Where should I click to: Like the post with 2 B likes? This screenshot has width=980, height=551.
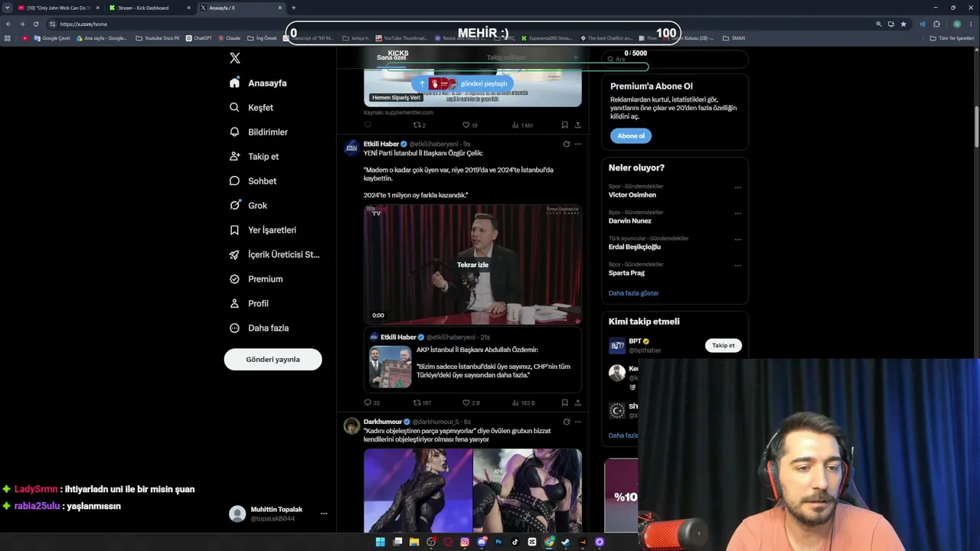[471, 403]
